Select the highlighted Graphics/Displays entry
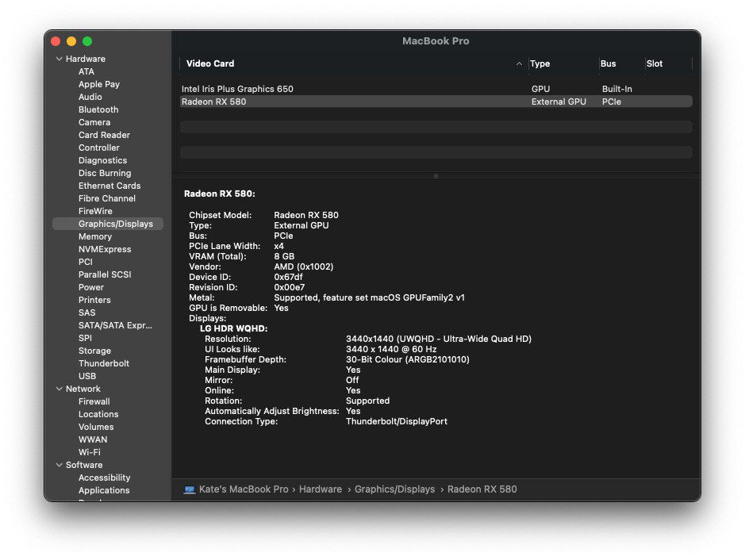This screenshot has height=560, width=745. tap(108, 224)
